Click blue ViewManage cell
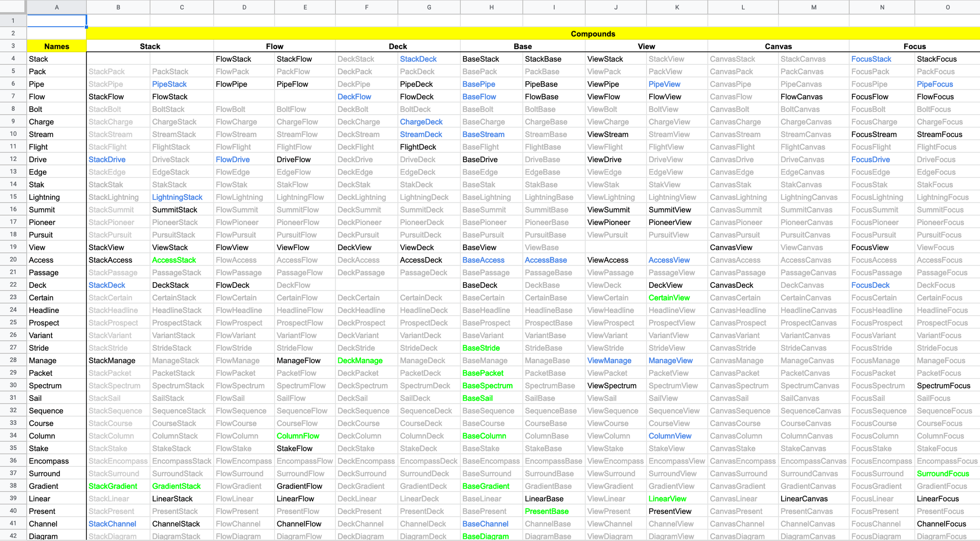This screenshot has height=541, width=980. pos(609,360)
